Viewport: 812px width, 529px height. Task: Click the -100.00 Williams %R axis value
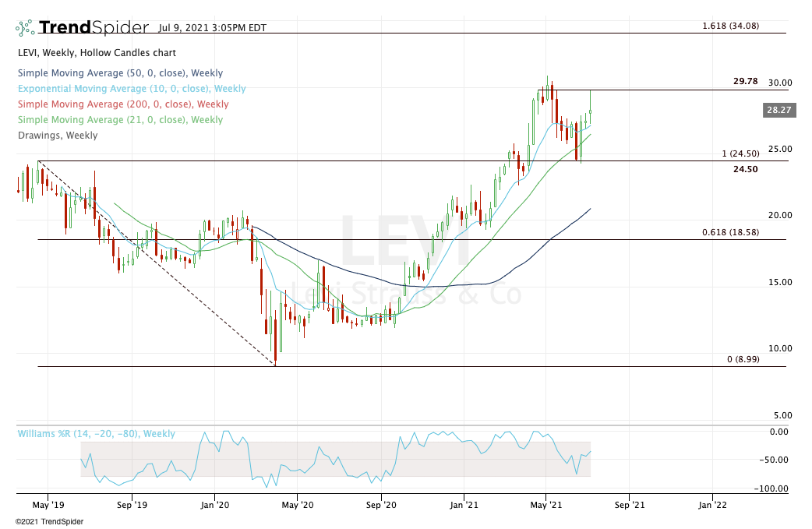(x=771, y=488)
